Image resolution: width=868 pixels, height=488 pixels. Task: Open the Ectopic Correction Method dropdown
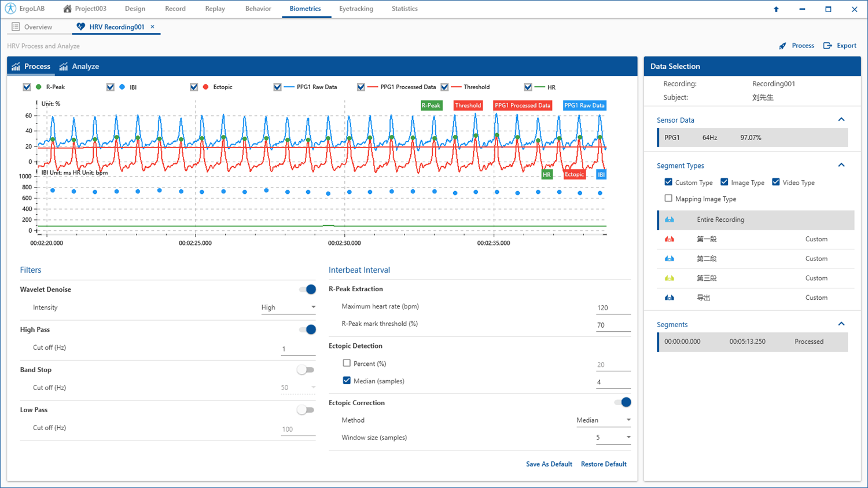603,420
